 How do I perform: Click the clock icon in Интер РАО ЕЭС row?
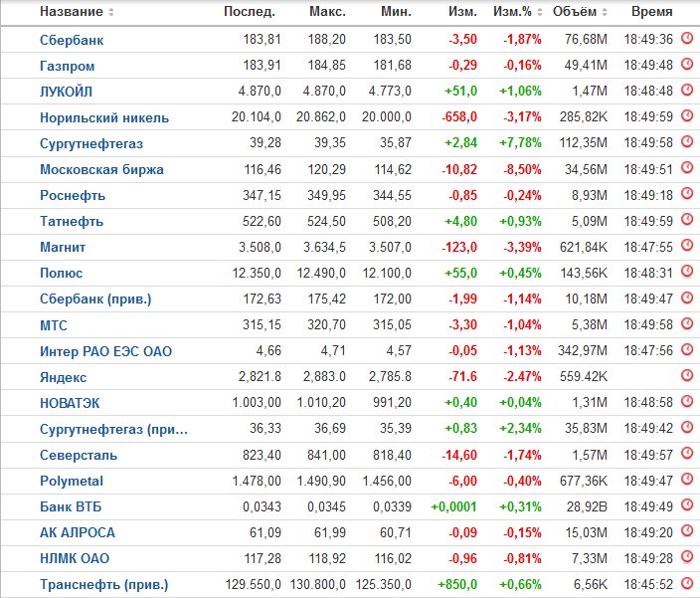pos(687,349)
